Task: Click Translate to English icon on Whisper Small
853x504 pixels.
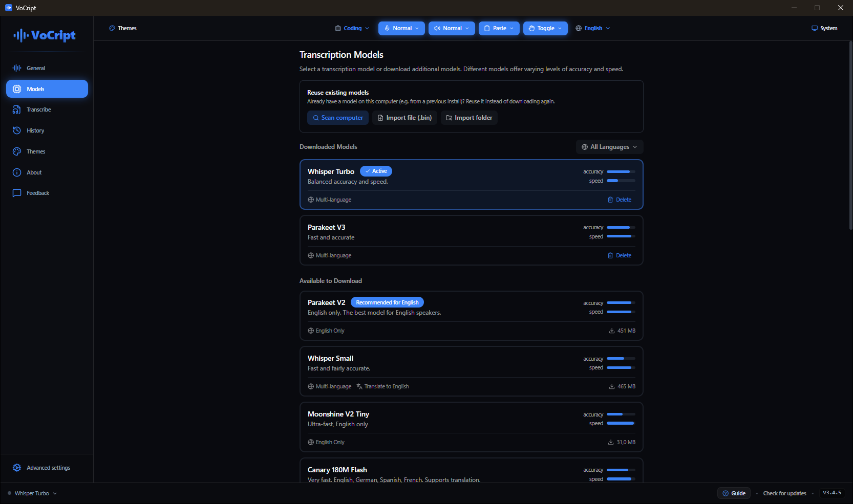Action: pyautogui.click(x=359, y=386)
